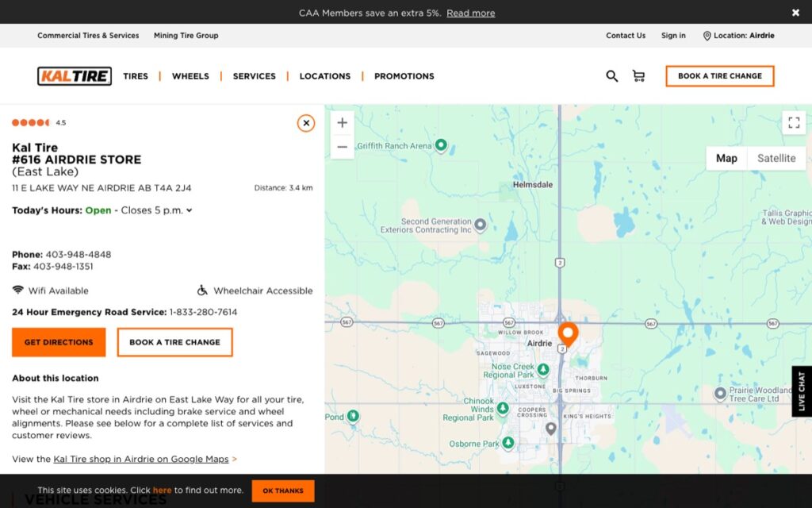Click '#616 AIRDRIE STORE' heading
The height and width of the screenshot is (508, 812).
pyautogui.click(x=77, y=160)
